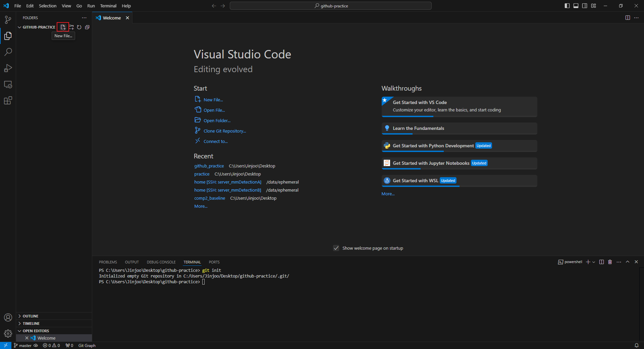Toggle the bottom panel visibility
Screen dimensions: 644x349
[576, 6]
